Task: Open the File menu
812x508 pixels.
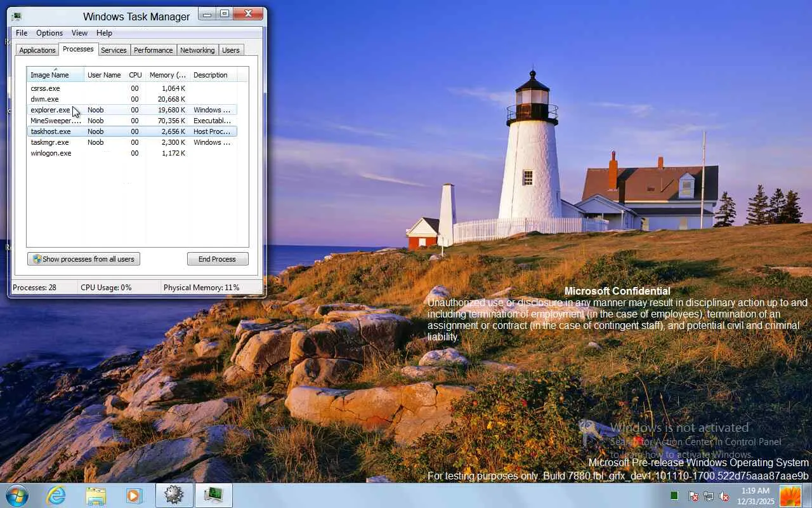Action: point(22,33)
